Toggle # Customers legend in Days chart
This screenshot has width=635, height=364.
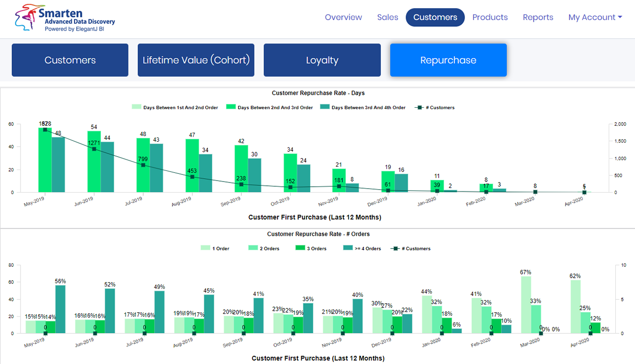pos(434,108)
